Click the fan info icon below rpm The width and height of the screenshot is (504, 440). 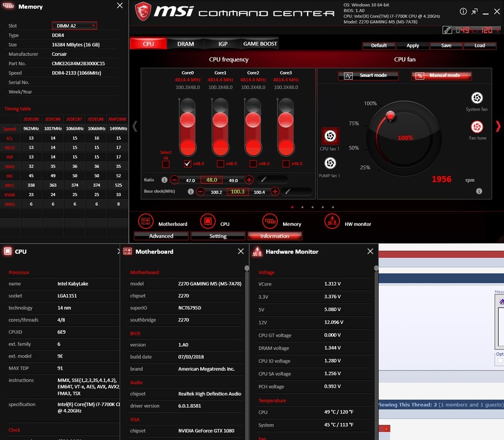pyautogui.click(x=479, y=191)
